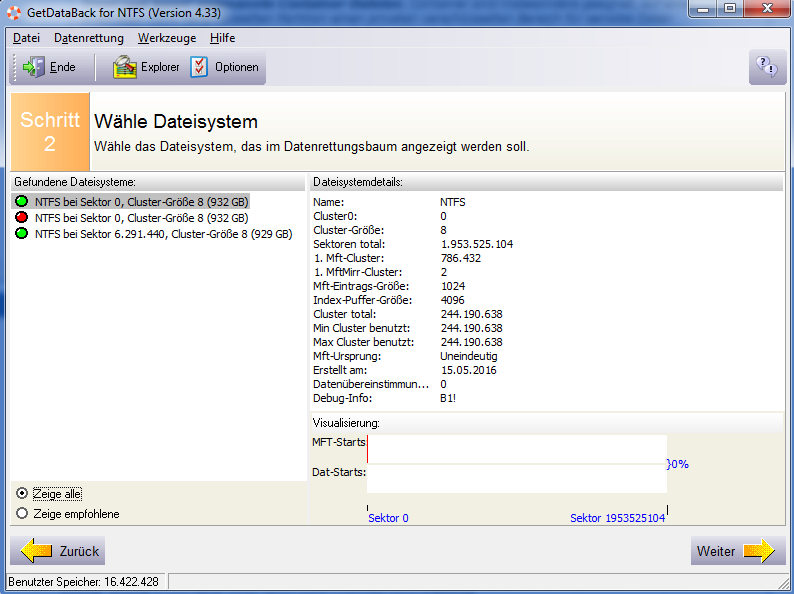The height and width of the screenshot is (594, 794).
Task: Click the Mft-Eintrags-Größe value 1024
Action: 453,286
